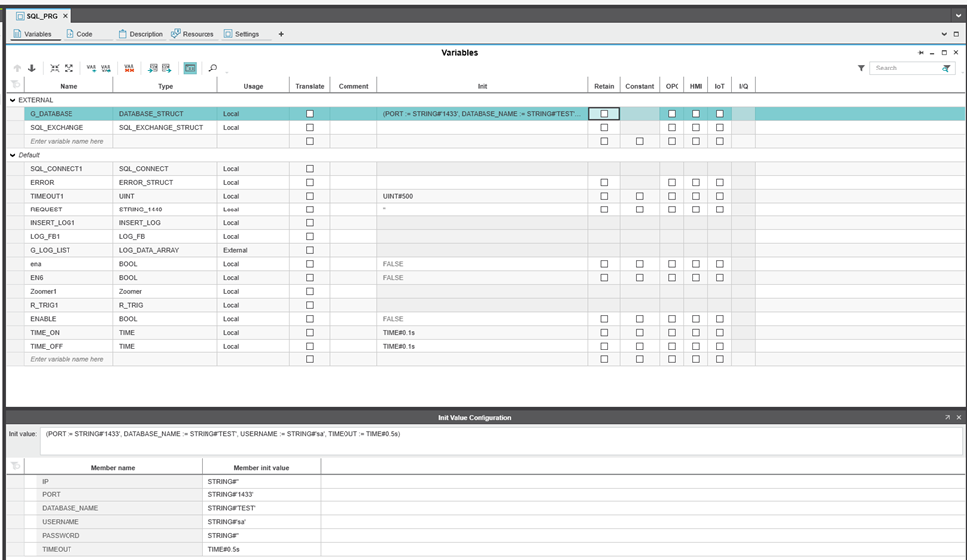Toggle the init value panel icon
The image size is (967, 560).
(189, 69)
